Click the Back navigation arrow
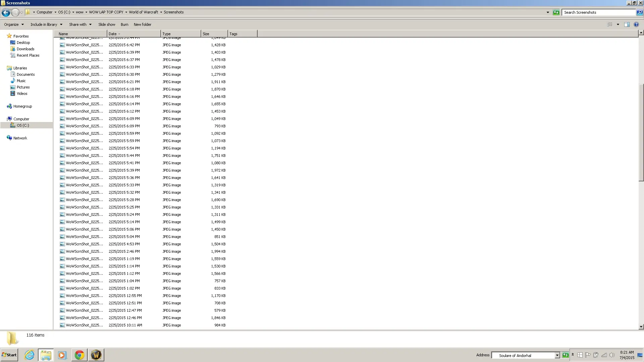This screenshot has width=644, height=362. [6, 12]
